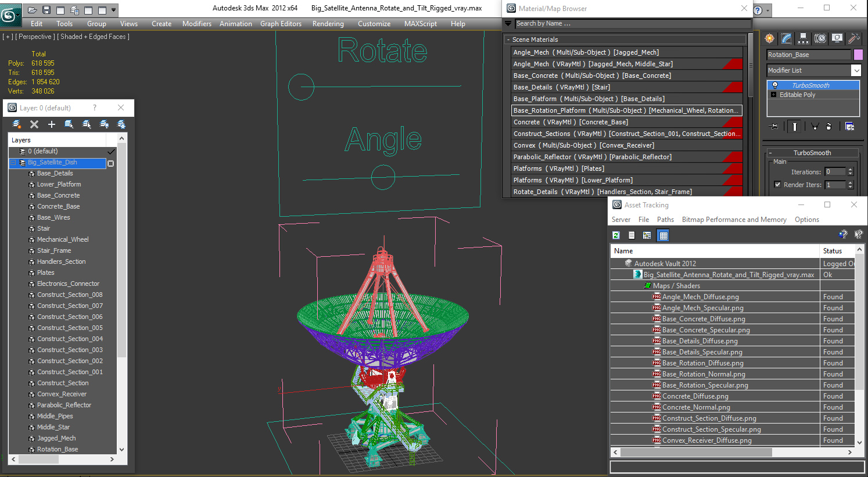This screenshot has height=477, width=868.
Task: Click Add Selected Objects plus icon
Action: click(52, 124)
